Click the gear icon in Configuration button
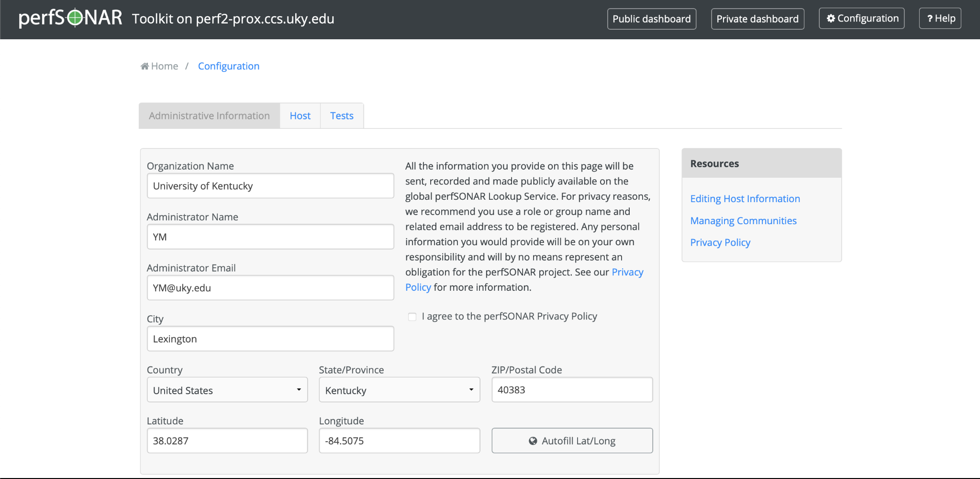The height and width of the screenshot is (479, 980). click(831, 18)
